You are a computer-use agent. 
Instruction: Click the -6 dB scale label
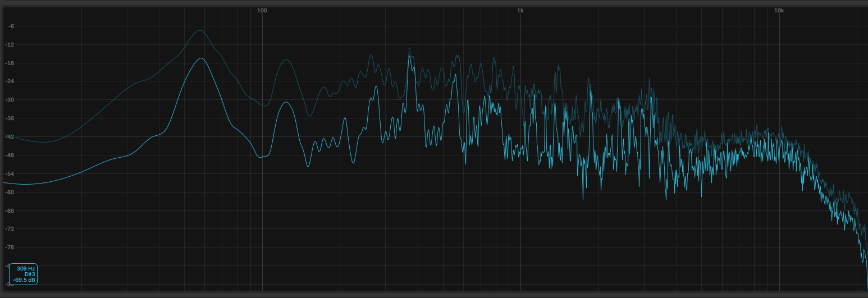[11, 26]
